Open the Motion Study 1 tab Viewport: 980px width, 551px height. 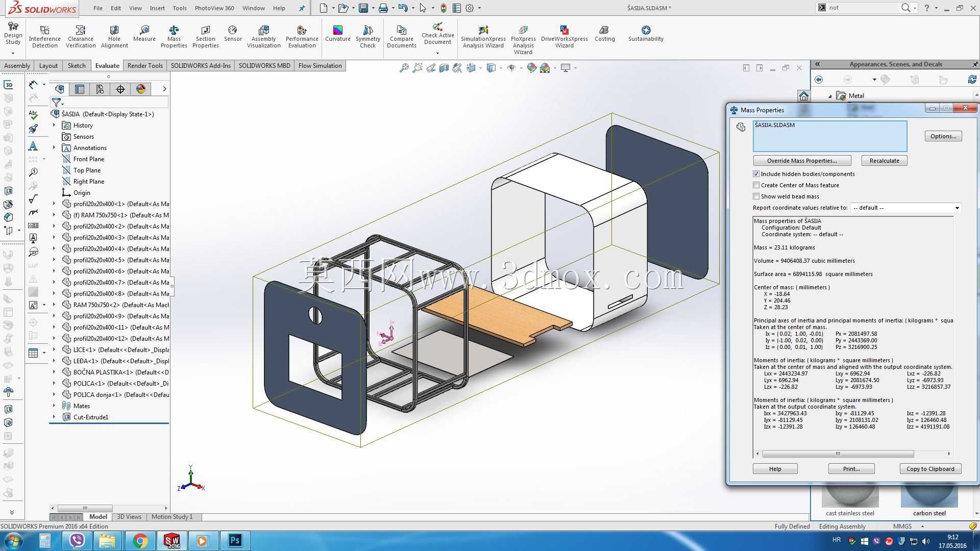pyautogui.click(x=172, y=517)
